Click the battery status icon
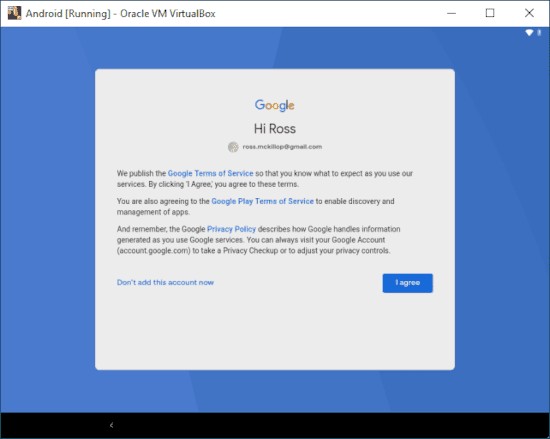 [539, 33]
